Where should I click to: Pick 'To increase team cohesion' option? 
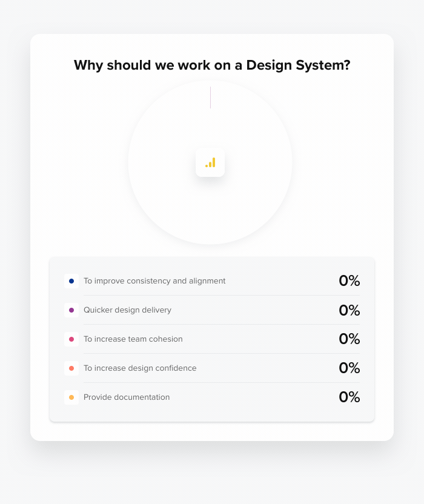(133, 339)
